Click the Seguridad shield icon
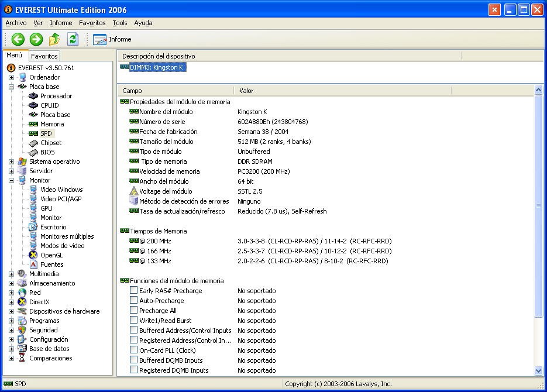This screenshot has width=547, height=392. pos(22,330)
